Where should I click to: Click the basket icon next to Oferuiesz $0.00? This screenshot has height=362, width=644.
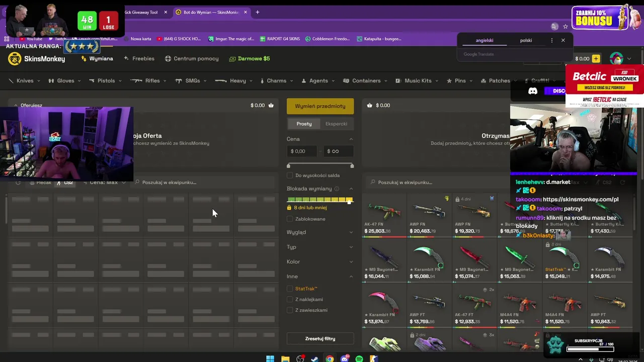point(271,106)
